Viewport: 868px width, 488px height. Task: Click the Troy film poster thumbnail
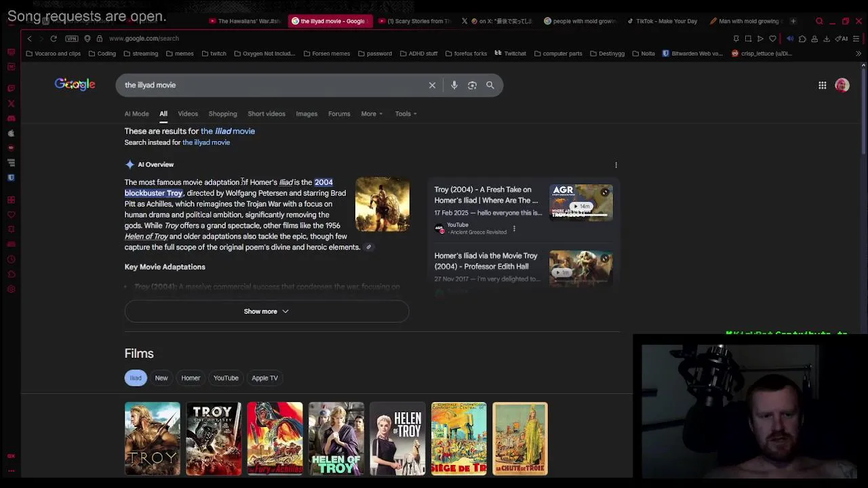153,439
